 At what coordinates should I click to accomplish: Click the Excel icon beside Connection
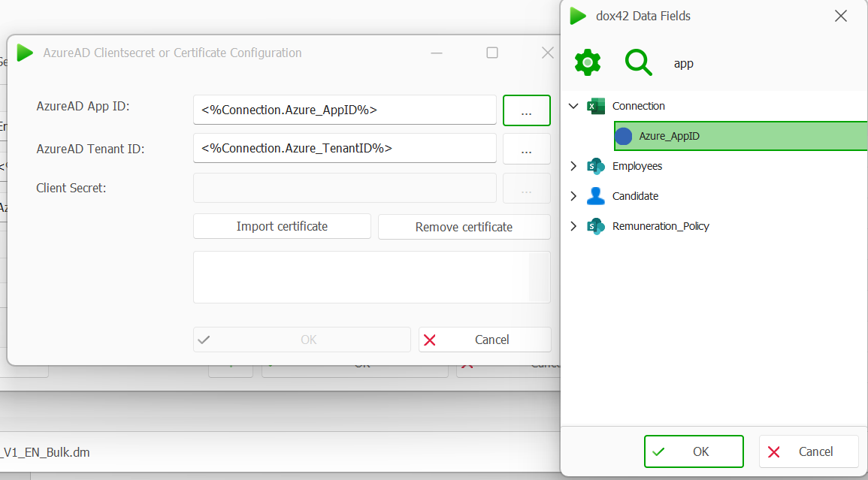click(x=596, y=106)
